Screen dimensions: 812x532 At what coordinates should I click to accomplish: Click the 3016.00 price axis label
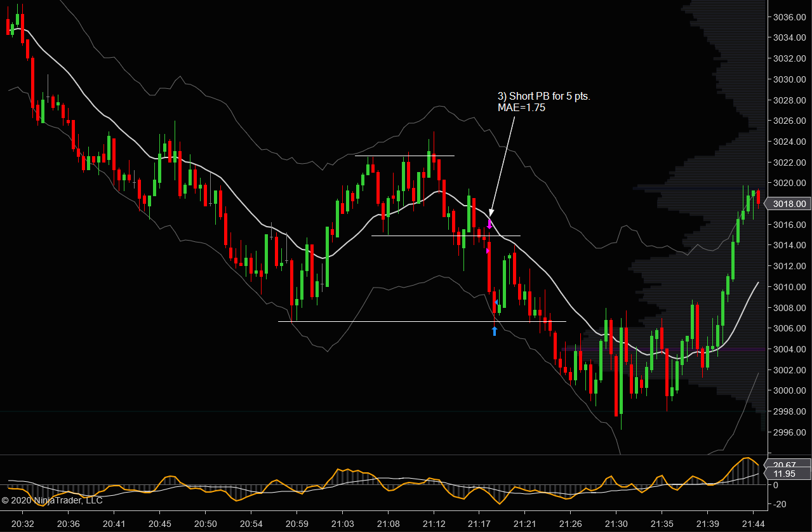790,225
